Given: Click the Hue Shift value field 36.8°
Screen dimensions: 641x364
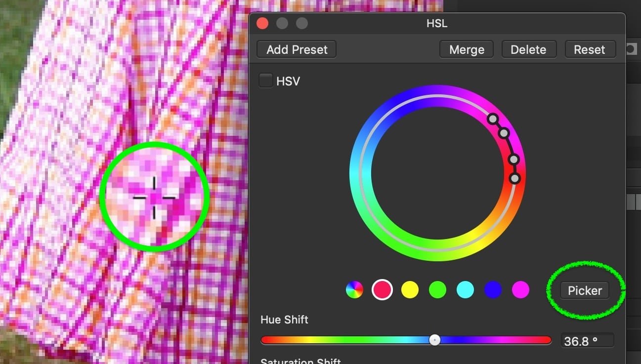Looking at the screenshot, I should click(588, 340).
